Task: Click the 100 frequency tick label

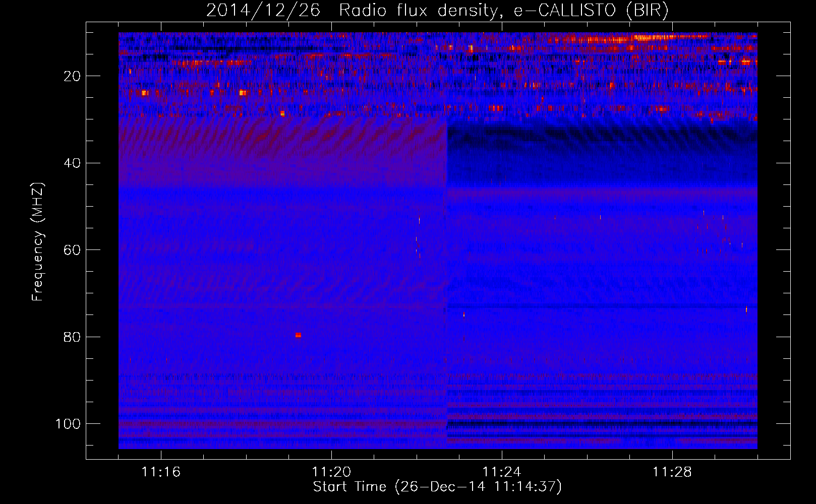Action: tap(68, 424)
